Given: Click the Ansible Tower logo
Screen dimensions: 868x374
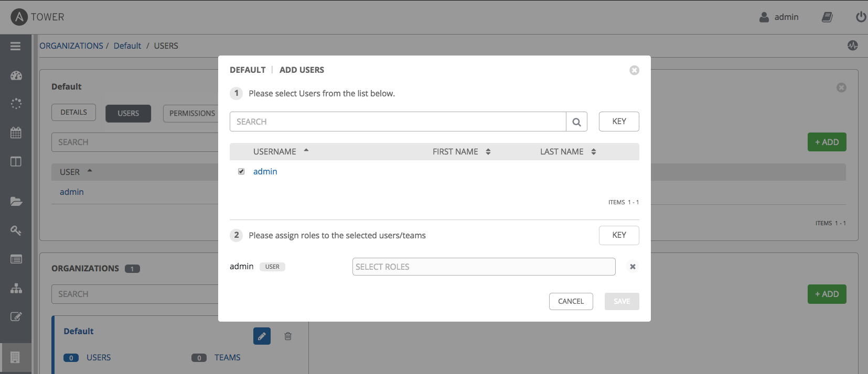Looking at the screenshot, I should (37, 17).
